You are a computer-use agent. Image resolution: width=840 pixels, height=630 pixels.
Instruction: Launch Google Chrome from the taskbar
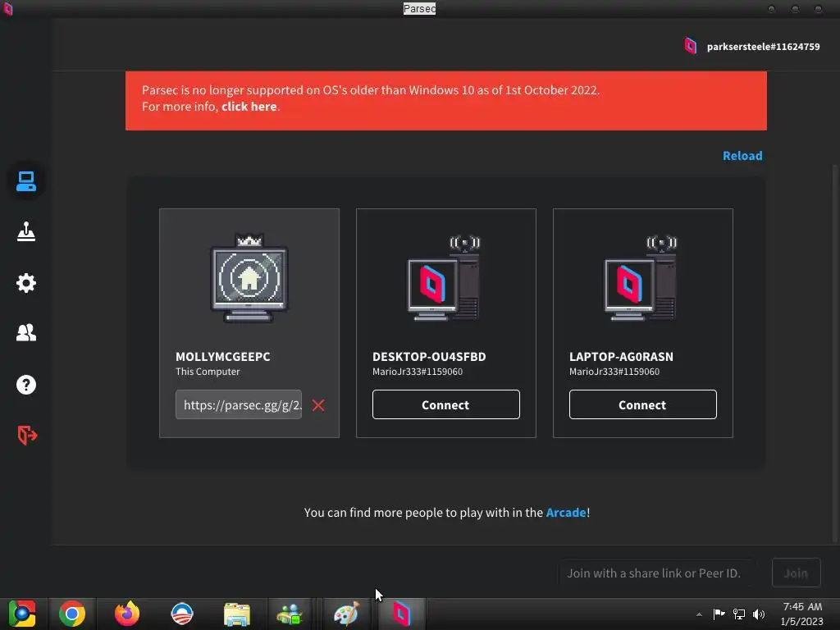tap(72, 614)
